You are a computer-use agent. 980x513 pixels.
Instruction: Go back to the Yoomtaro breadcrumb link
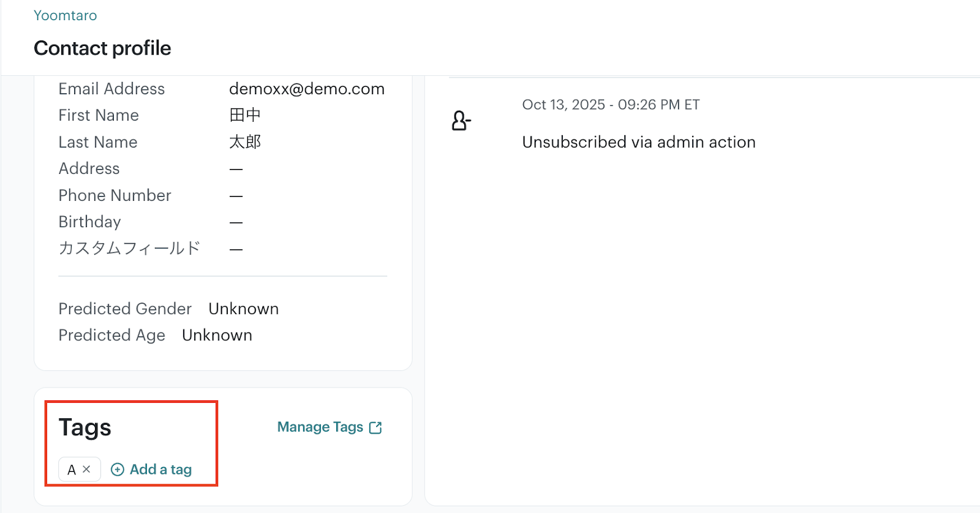(x=65, y=15)
